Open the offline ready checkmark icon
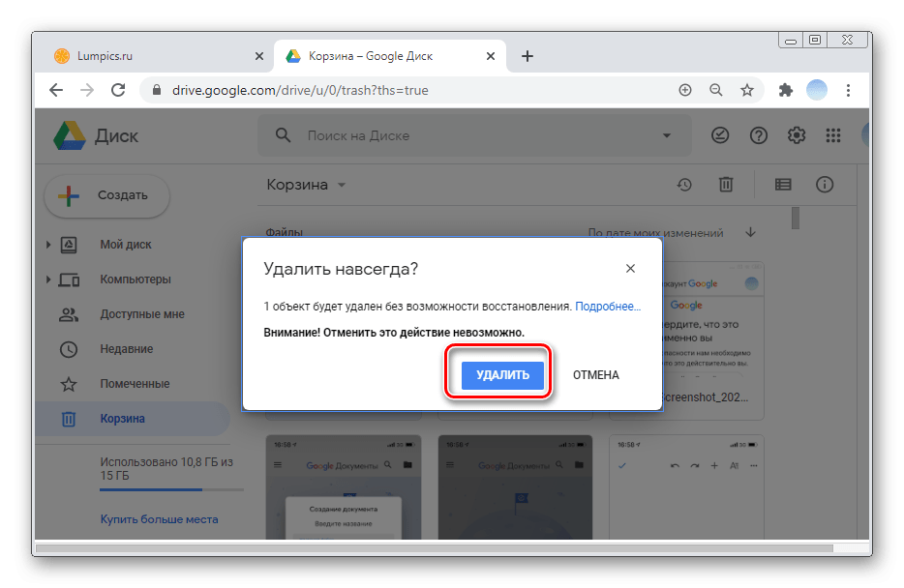The image size is (904, 588). (x=720, y=135)
